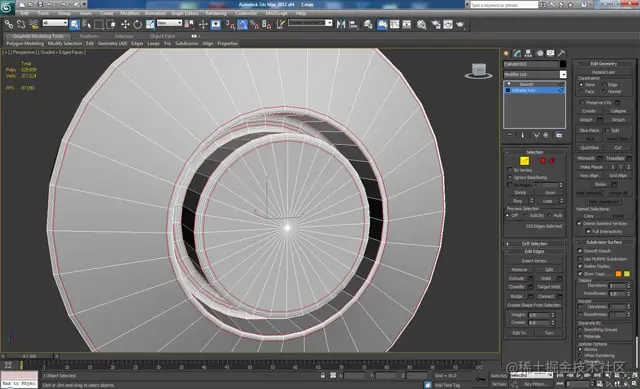The width and height of the screenshot is (640, 389).
Task: Select the Link objects chain icon
Action: click(9, 24)
